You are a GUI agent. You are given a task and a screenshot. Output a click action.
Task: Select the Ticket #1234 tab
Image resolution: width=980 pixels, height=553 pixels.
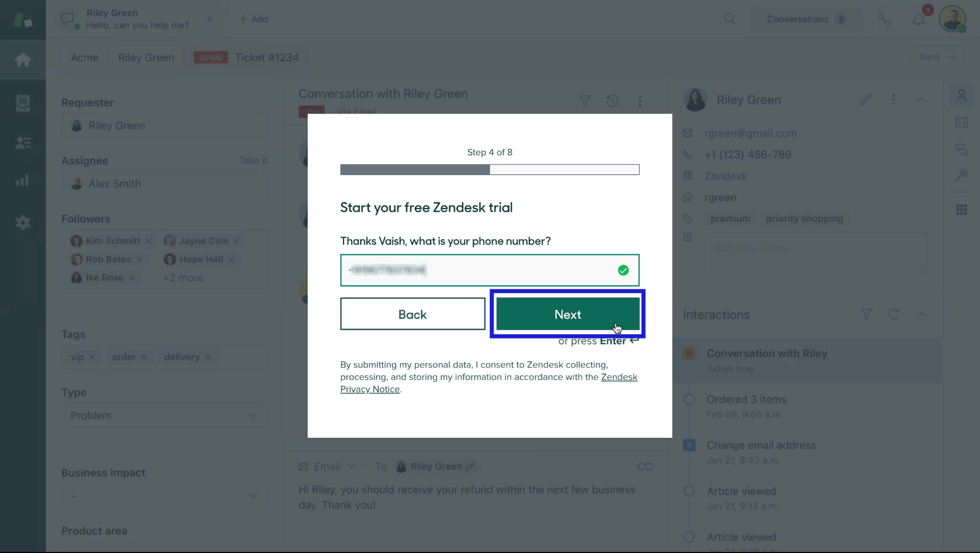tap(267, 58)
